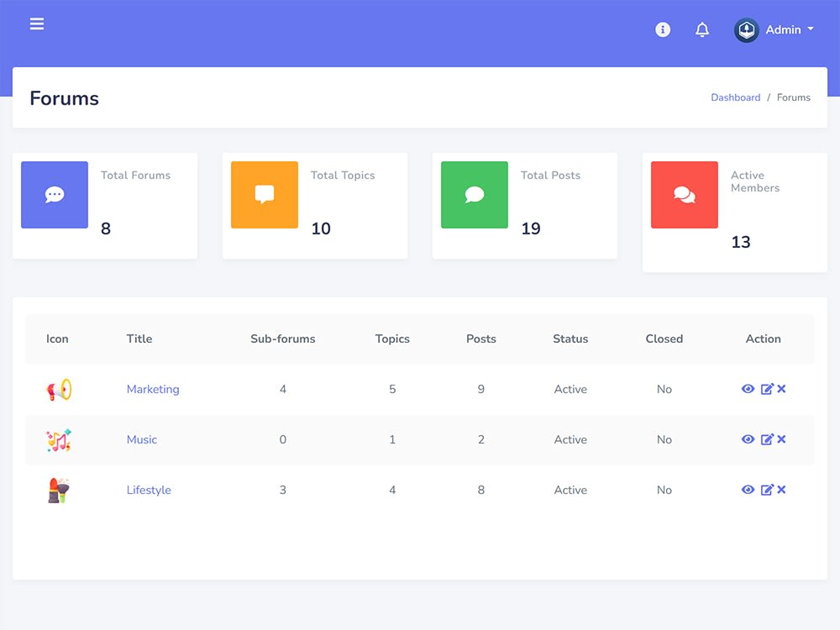View the Marketing forum with the eye icon
The width and height of the screenshot is (840, 630).
click(748, 389)
